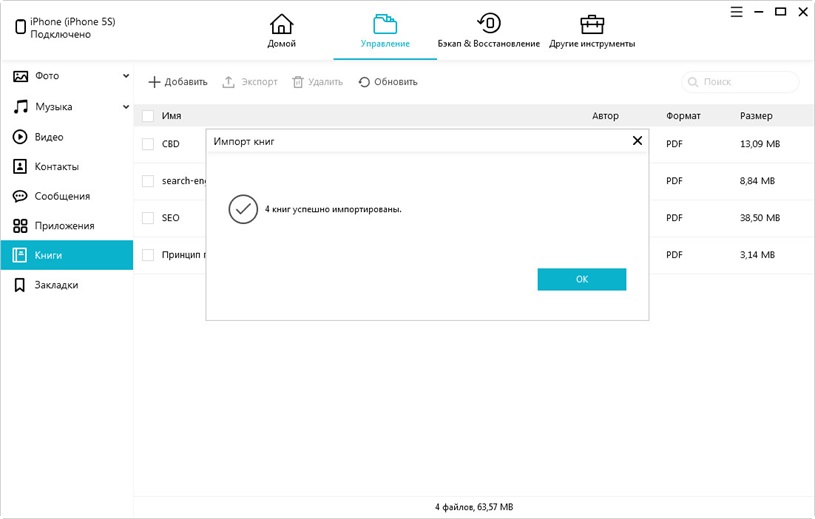815x519 pixels.
Task: Select Закладки in the sidebar
Action: [x=56, y=285]
